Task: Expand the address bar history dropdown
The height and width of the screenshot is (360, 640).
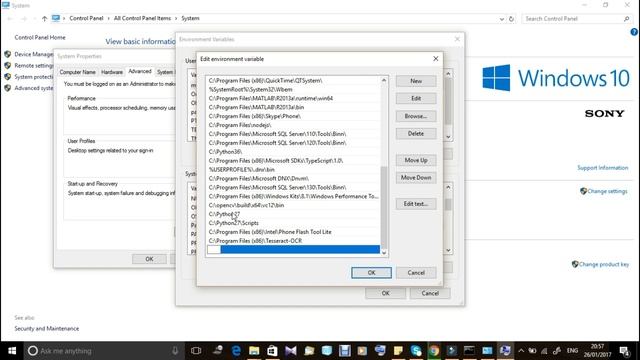Action: pos(502,19)
